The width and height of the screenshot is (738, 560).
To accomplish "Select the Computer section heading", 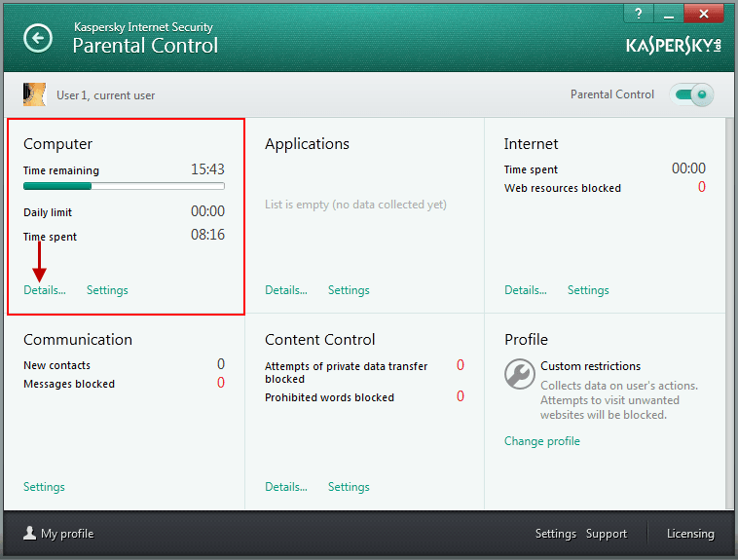I will 57,144.
